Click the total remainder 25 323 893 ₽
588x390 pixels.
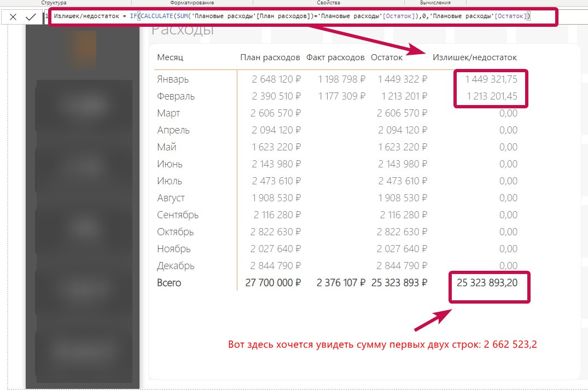(399, 283)
